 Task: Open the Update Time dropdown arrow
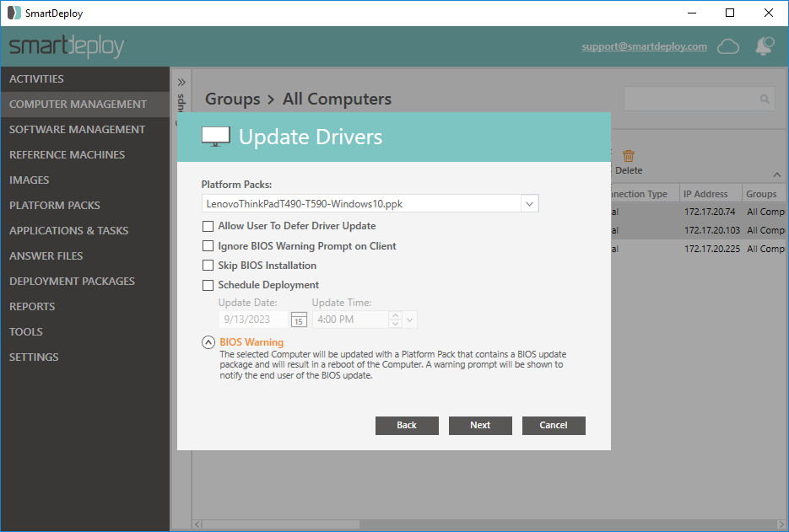pos(410,320)
